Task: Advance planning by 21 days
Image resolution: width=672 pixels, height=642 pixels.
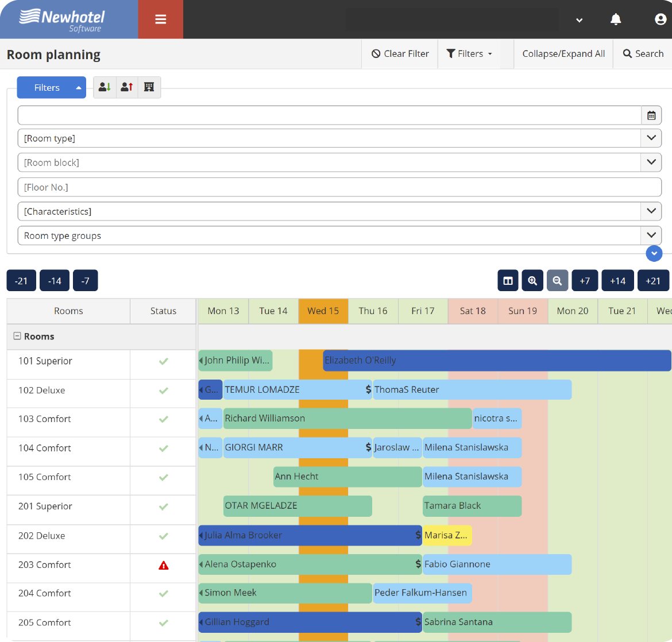Action: pos(653,281)
